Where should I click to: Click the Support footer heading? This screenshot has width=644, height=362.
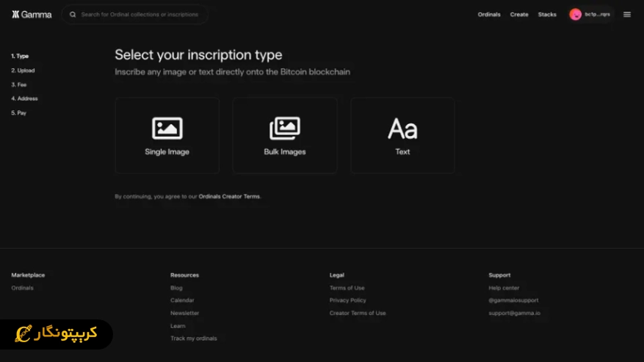point(499,275)
